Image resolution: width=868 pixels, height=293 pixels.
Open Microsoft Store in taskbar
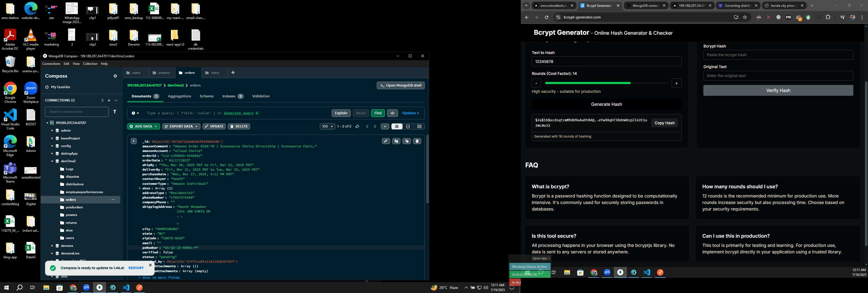(60, 288)
